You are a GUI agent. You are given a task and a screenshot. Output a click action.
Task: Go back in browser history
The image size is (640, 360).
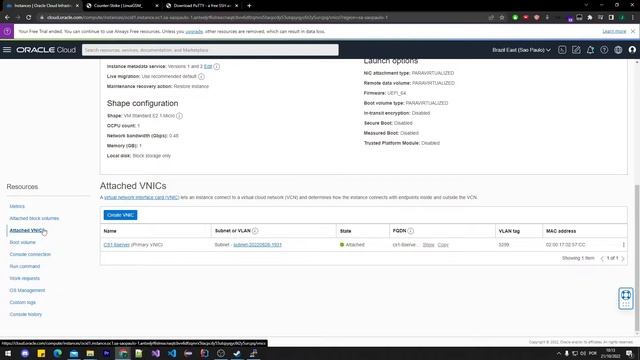pyautogui.click(x=7, y=18)
